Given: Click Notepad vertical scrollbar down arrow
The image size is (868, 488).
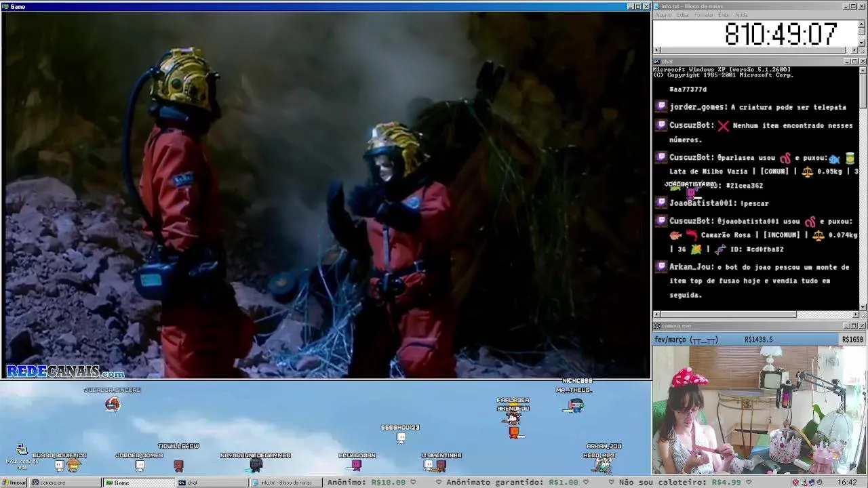Looking at the screenshot, I should [862, 43].
